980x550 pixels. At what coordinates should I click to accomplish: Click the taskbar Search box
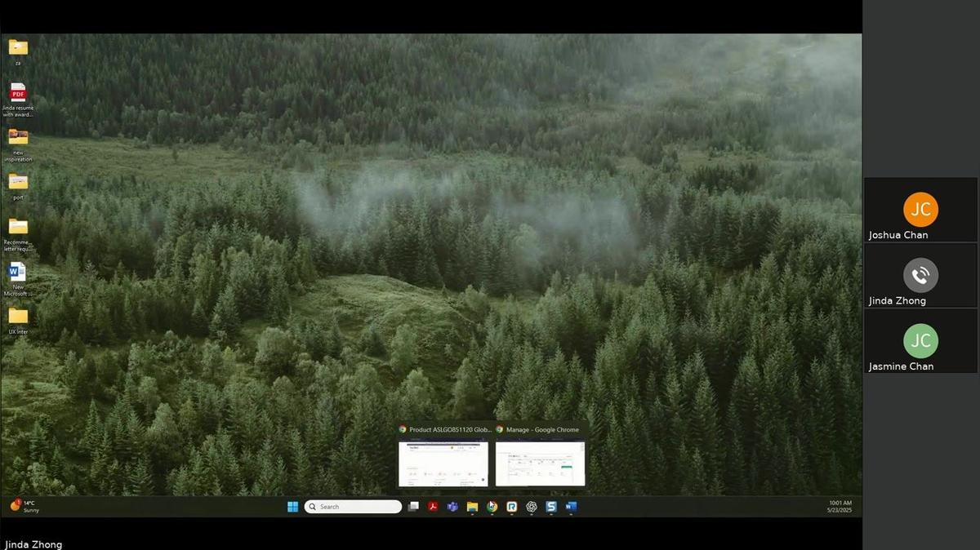(352, 506)
